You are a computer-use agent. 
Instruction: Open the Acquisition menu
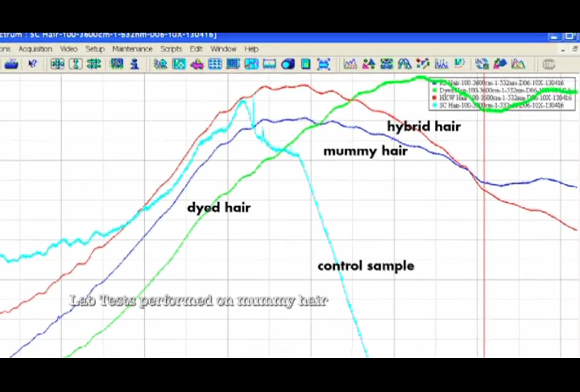click(x=35, y=49)
